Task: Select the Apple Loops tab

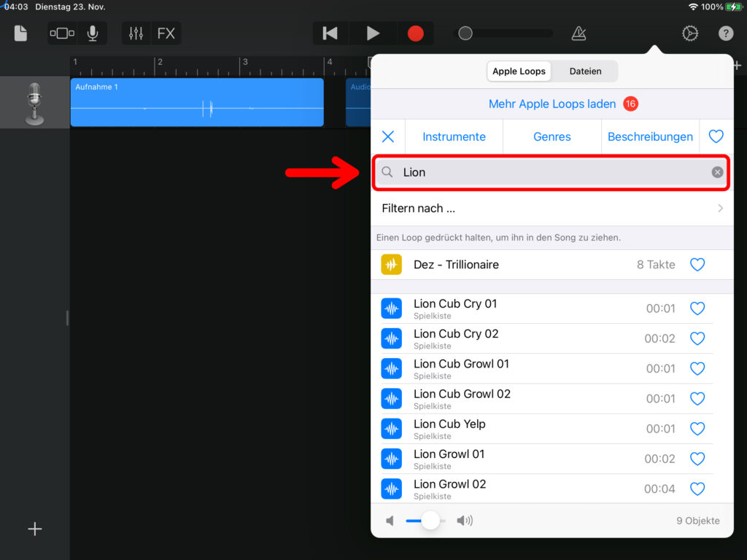Action: pos(519,71)
